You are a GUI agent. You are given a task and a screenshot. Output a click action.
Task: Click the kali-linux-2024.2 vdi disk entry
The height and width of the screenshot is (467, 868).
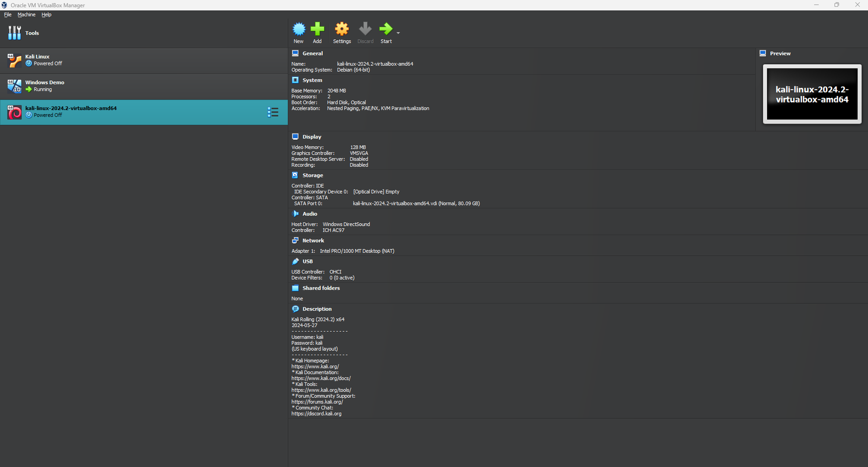(416, 204)
